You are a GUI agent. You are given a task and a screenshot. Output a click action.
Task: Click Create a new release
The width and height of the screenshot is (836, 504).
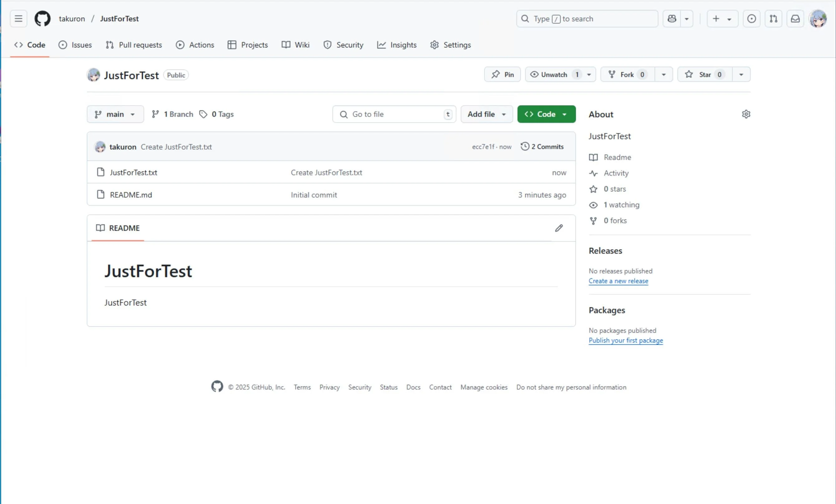tap(618, 281)
